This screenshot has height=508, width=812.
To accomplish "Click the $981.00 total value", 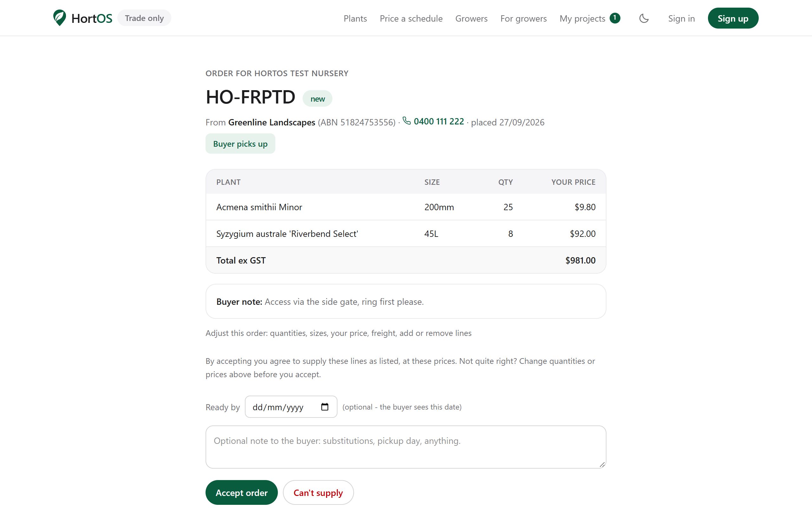I will (x=580, y=260).
